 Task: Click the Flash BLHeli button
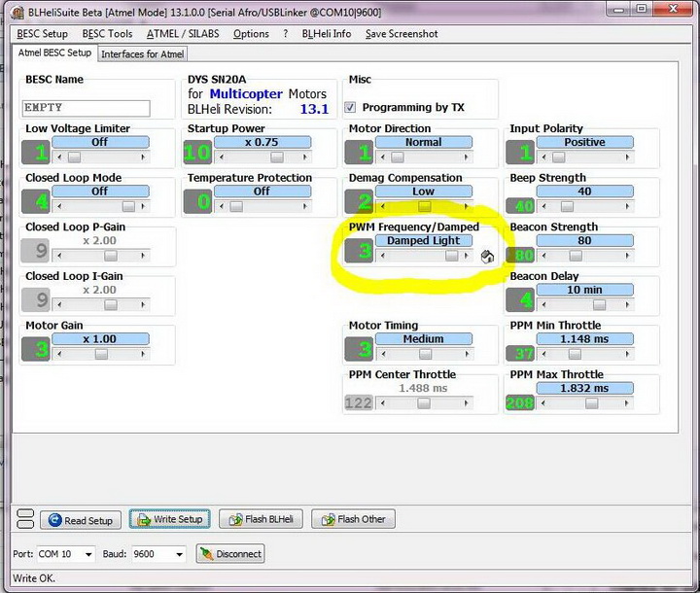click(261, 519)
